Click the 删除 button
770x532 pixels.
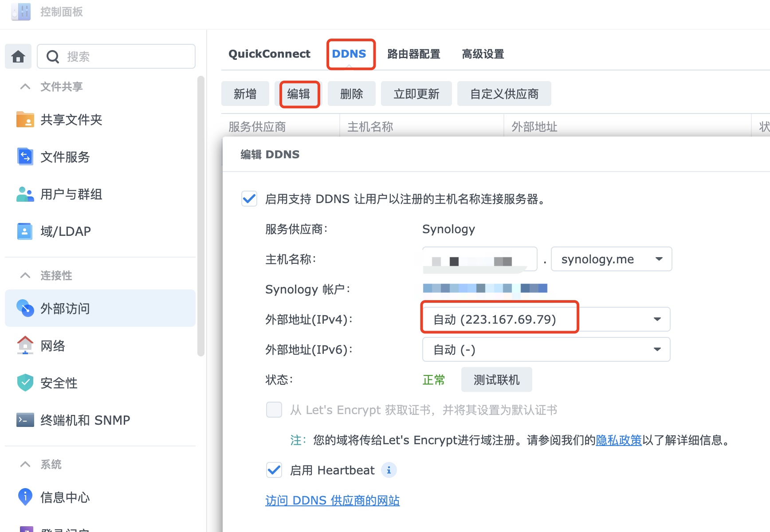pos(352,94)
